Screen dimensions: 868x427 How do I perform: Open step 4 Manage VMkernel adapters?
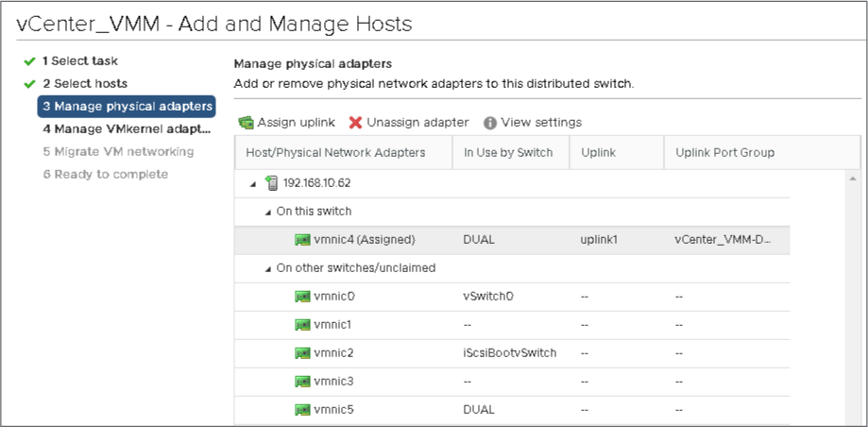pos(127,129)
